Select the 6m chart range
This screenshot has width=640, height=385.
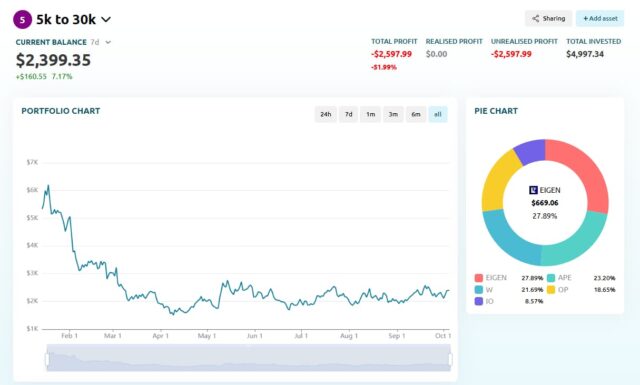416,114
